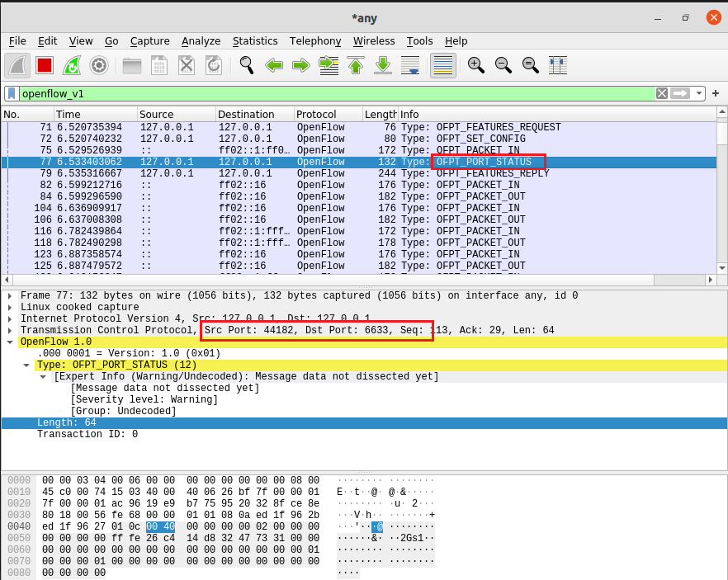Apply the display filter with arrow button
This screenshot has width=728, height=580.
[x=680, y=94]
